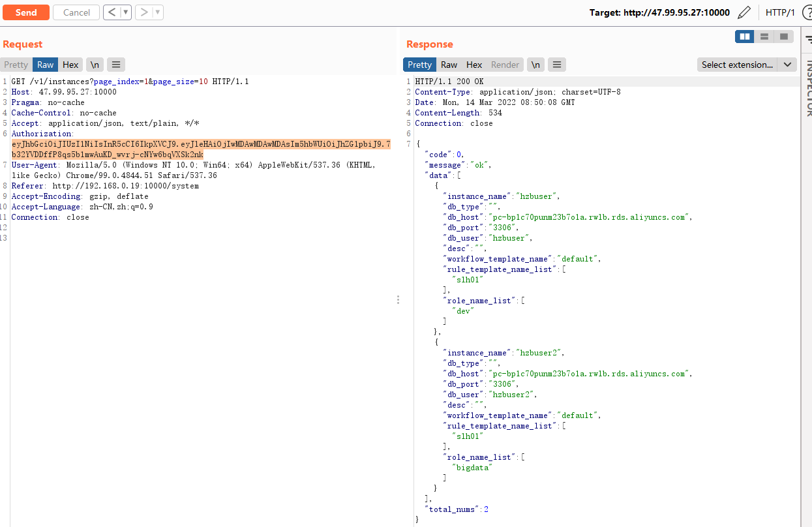Viewport: 812px width, 527px height.
Task: Expand the forward-history dropdown arrow
Action: click(x=157, y=12)
